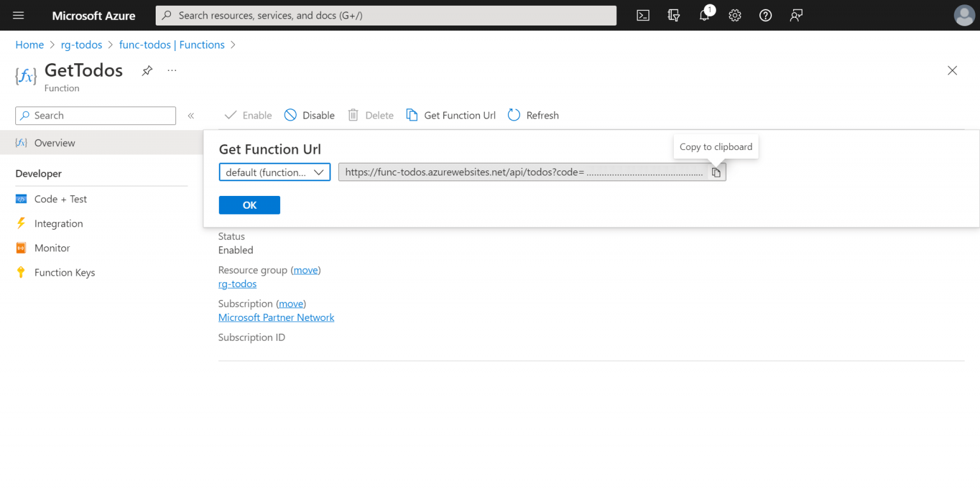Pin GetTodos to dashboard

click(x=147, y=70)
